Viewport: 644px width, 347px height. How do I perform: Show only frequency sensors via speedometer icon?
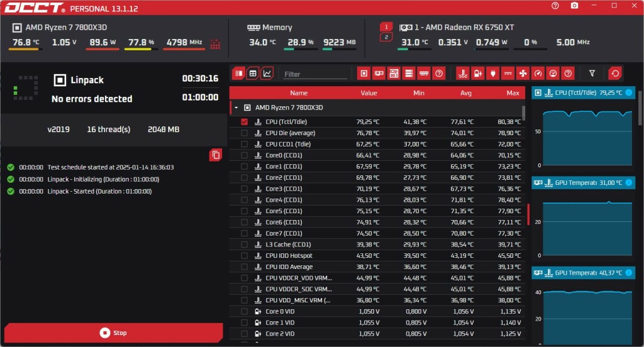(538, 74)
